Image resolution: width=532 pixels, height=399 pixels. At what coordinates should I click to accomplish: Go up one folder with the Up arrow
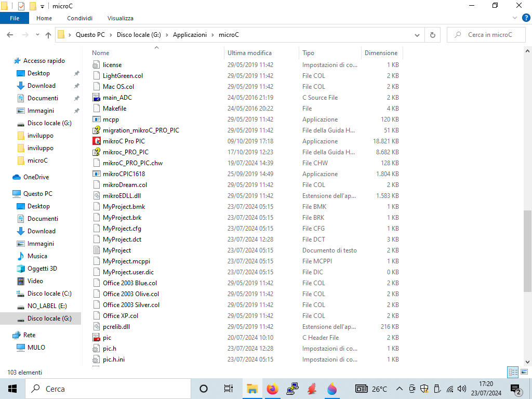coord(48,35)
